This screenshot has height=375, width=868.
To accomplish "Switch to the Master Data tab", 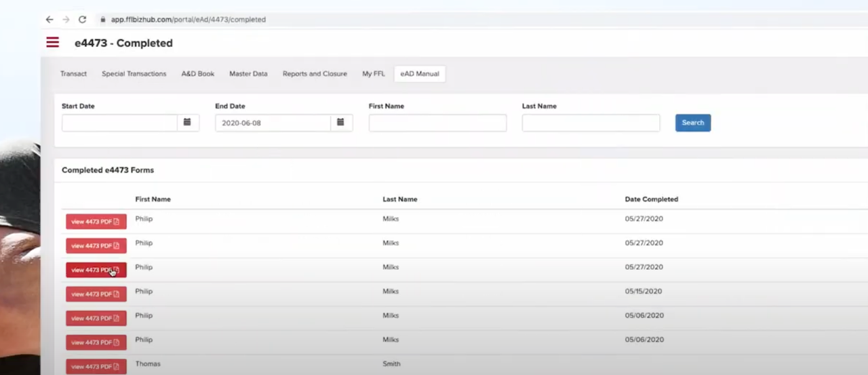I will pos(248,74).
